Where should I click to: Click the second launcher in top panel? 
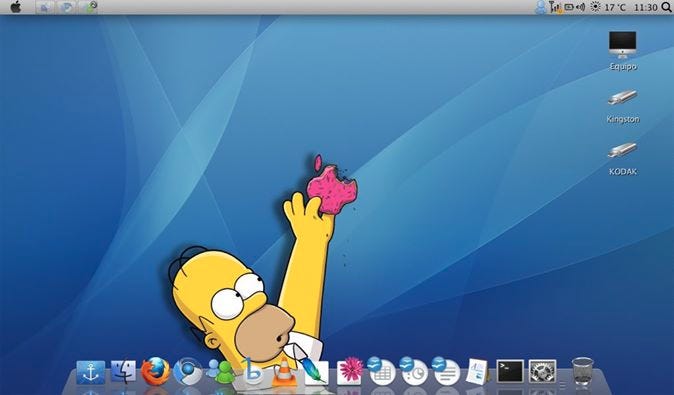coord(66,7)
